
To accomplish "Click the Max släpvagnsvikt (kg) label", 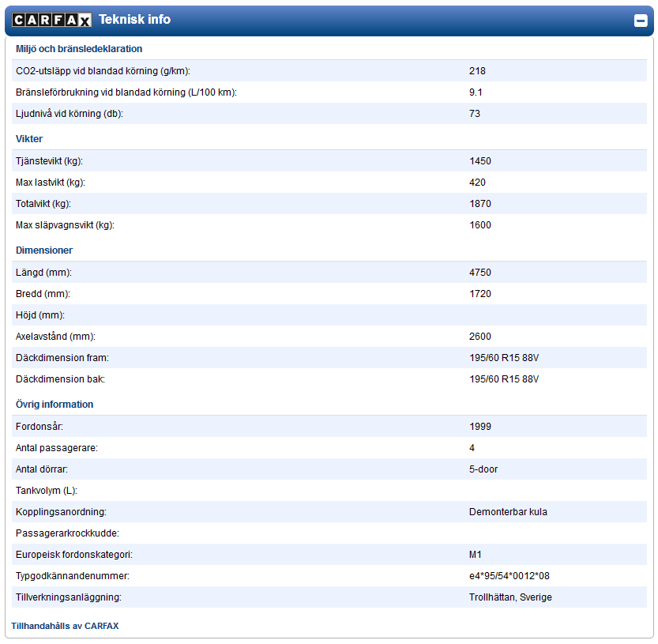I will [x=65, y=225].
